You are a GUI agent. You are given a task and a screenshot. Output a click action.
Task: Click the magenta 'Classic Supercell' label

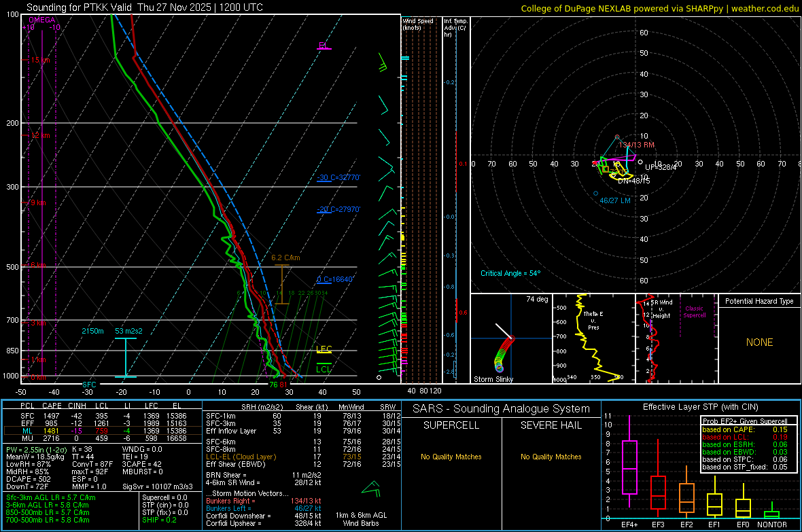pyautogui.click(x=695, y=312)
